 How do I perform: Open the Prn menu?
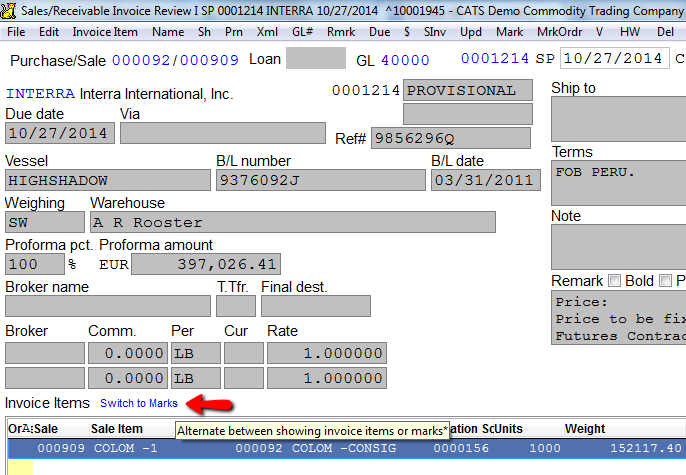tap(234, 32)
